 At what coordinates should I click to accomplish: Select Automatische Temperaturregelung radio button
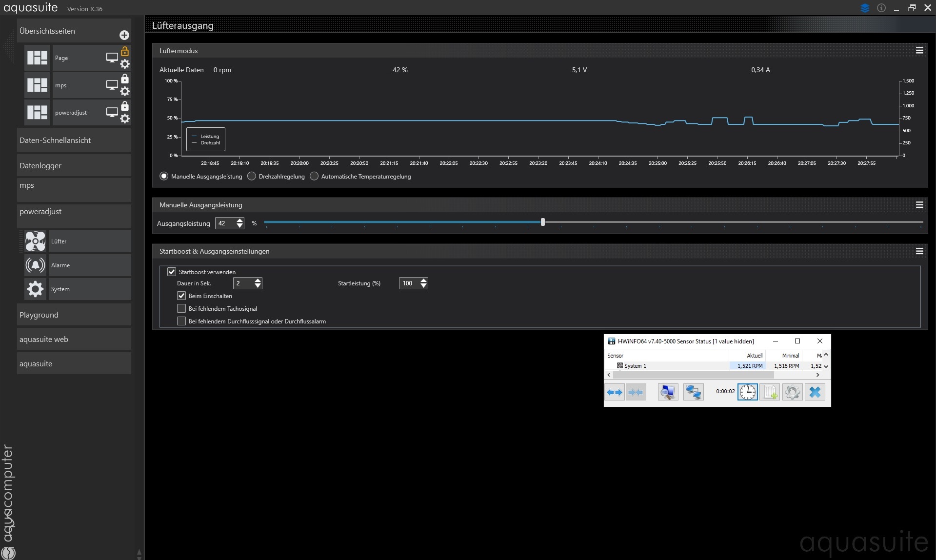pos(314,176)
